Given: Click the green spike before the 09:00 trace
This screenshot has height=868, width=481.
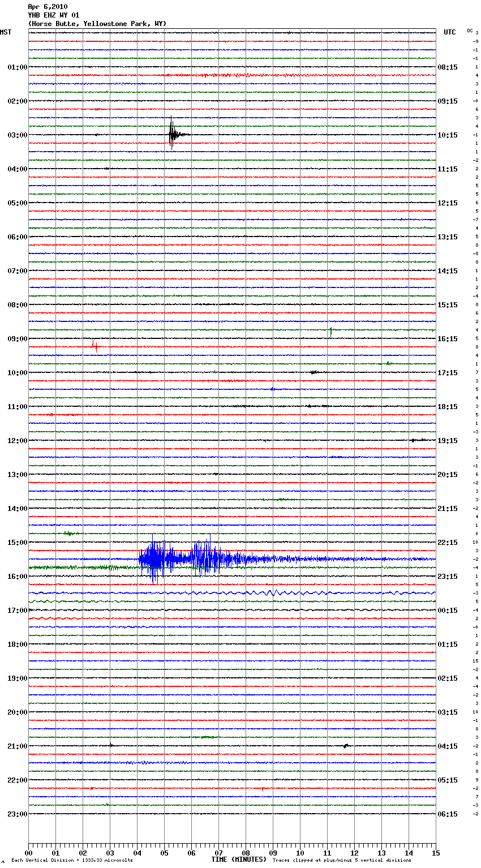Looking at the screenshot, I should click(331, 332).
